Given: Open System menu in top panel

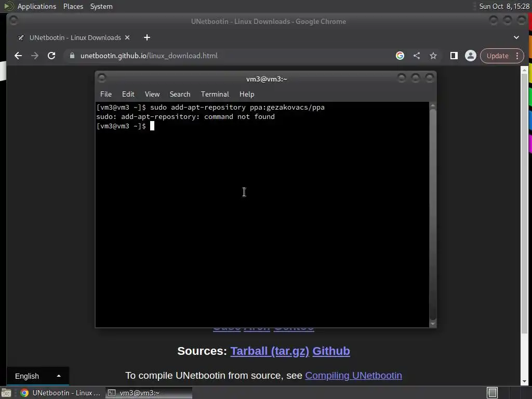Looking at the screenshot, I should pos(101,6).
